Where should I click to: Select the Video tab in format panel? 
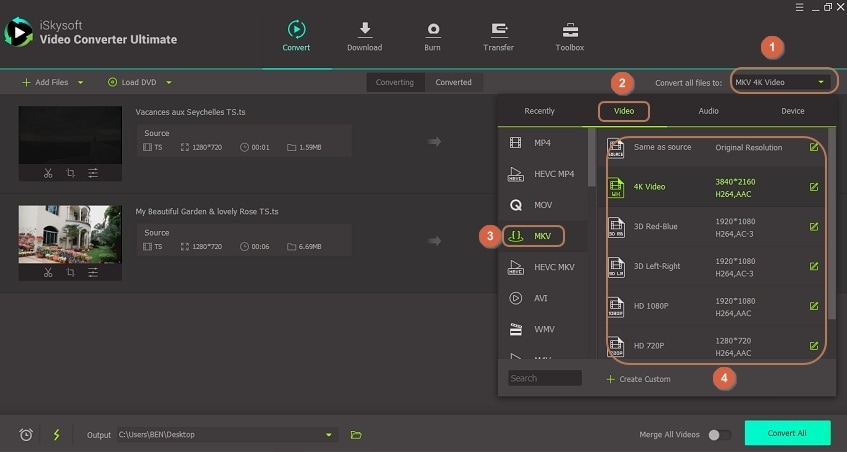[x=624, y=111]
